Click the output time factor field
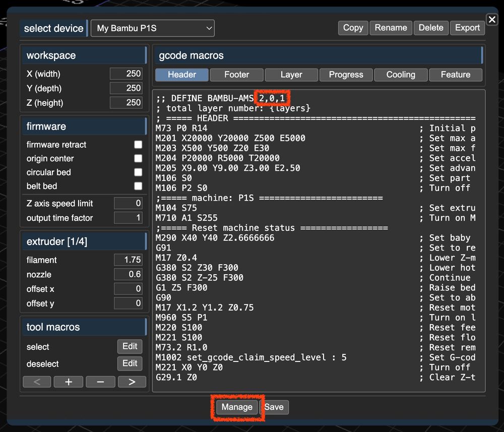504x432 pixels. 128,218
